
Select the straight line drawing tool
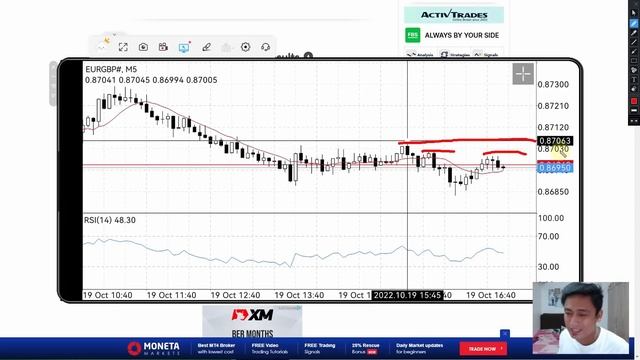point(634,42)
